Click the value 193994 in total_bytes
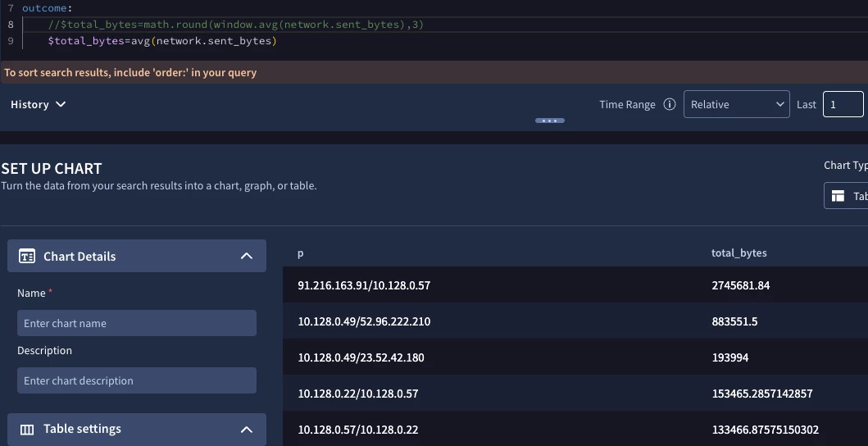This screenshot has height=446, width=868. click(x=730, y=357)
